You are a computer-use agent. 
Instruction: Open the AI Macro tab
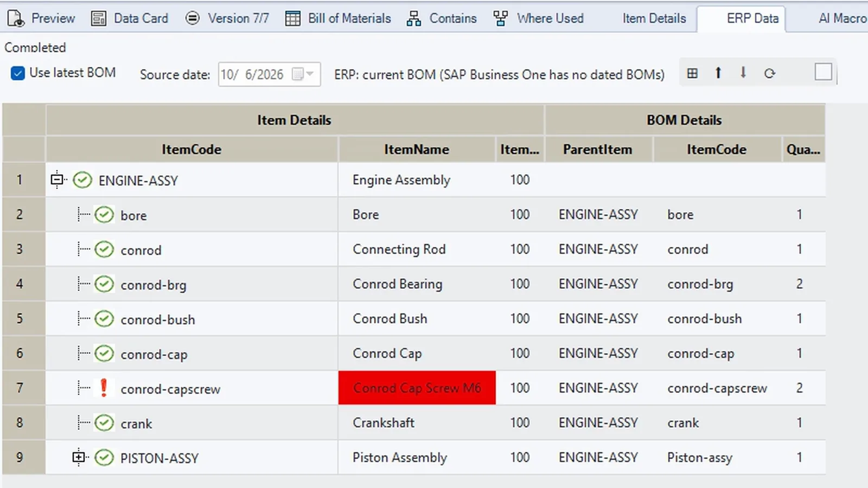842,18
